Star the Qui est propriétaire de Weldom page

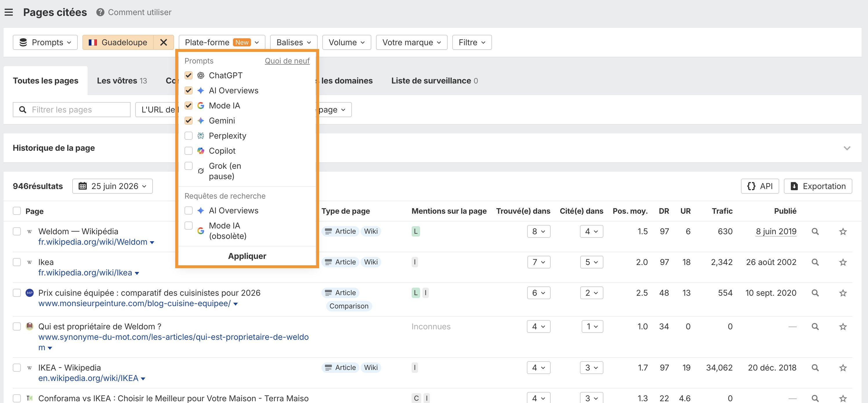click(843, 326)
